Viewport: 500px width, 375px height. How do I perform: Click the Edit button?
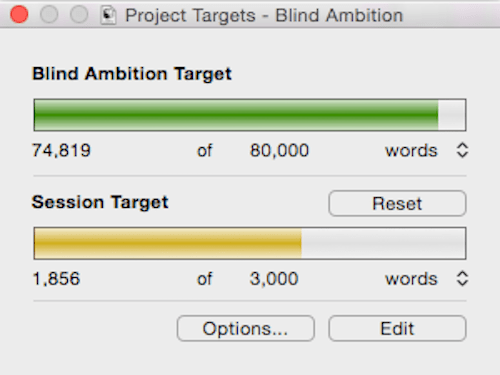point(397,328)
